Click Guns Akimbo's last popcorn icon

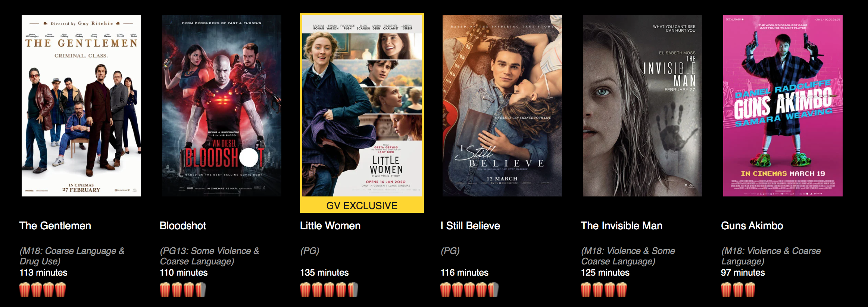click(x=750, y=290)
